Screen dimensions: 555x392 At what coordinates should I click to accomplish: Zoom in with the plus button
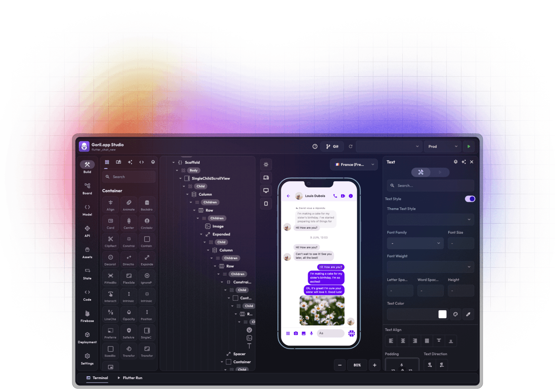pyautogui.click(x=375, y=365)
